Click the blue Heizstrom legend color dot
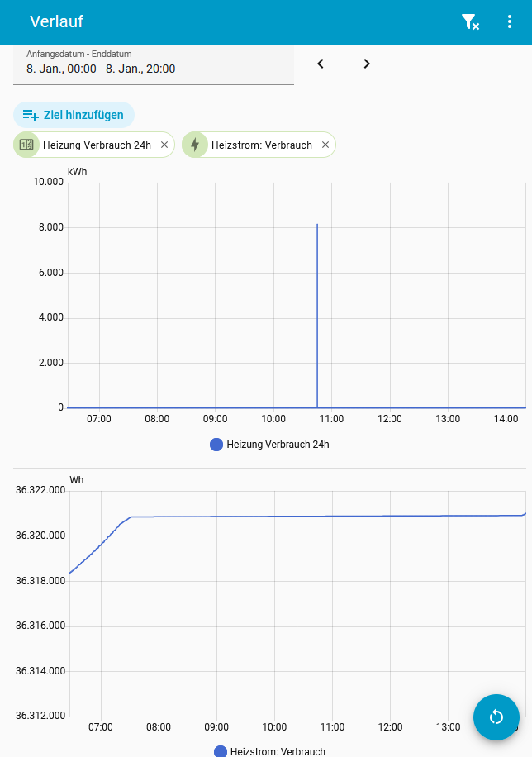 pos(221,751)
